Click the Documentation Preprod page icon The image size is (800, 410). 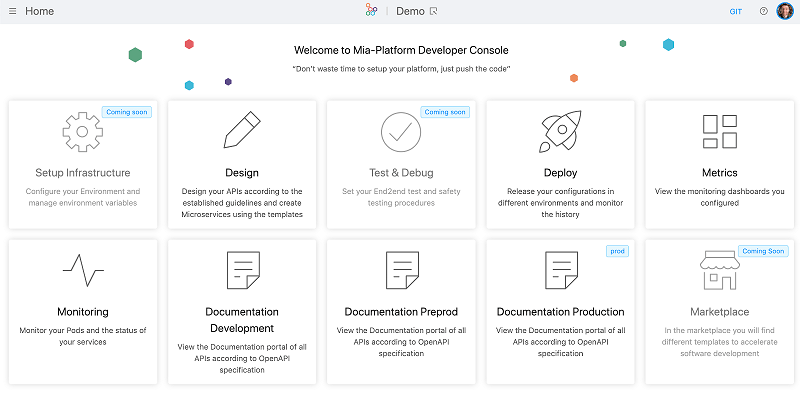402,270
